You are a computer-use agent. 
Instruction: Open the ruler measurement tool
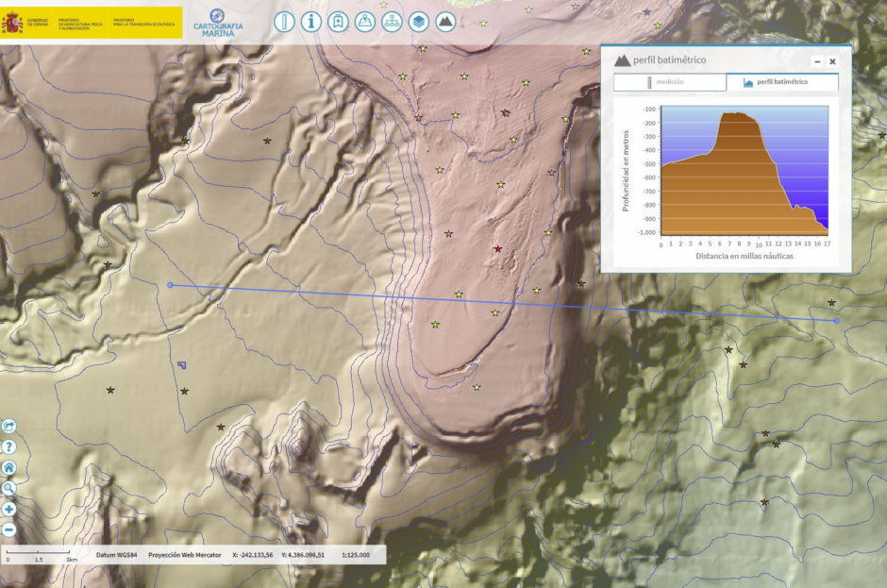284,21
